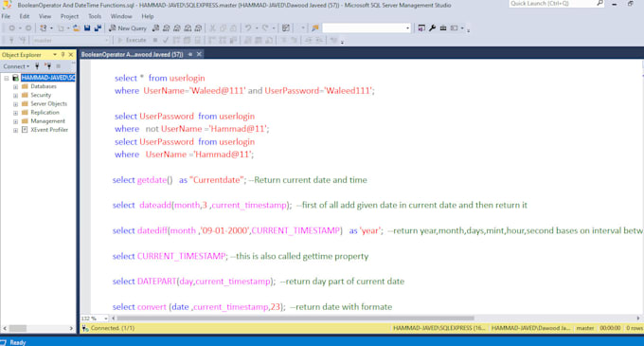Viewport: 644px width, 346px height.
Task: Click the Connect Object Explorer plug icon
Action: (37, 66)
